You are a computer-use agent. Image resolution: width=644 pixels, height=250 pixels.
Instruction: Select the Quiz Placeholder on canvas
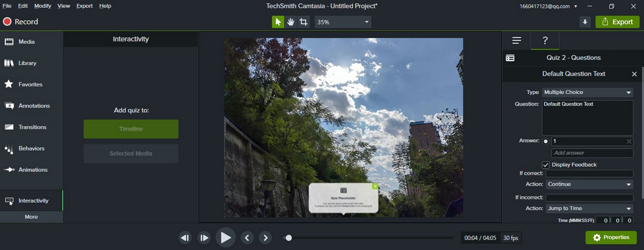point(343,198)
